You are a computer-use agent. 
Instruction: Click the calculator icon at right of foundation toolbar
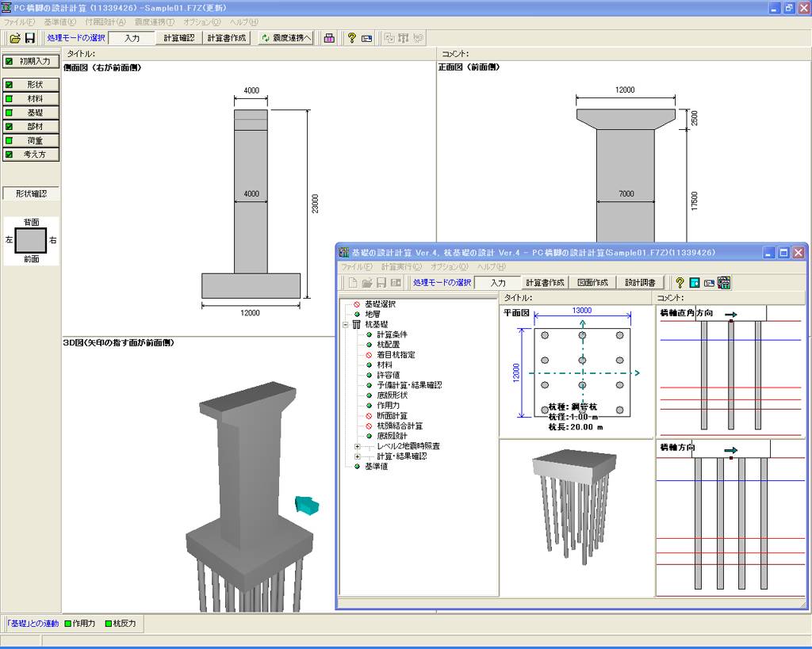[x=723, y=283]
